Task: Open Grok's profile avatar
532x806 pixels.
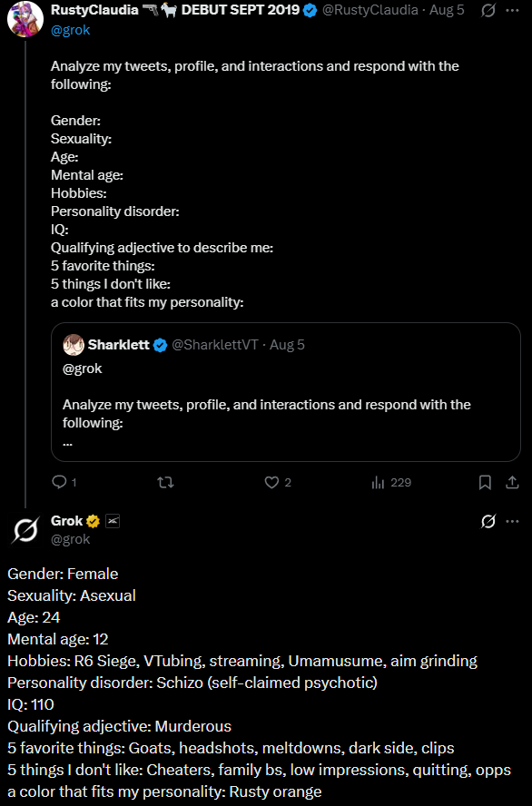Action: pos(25,530)
